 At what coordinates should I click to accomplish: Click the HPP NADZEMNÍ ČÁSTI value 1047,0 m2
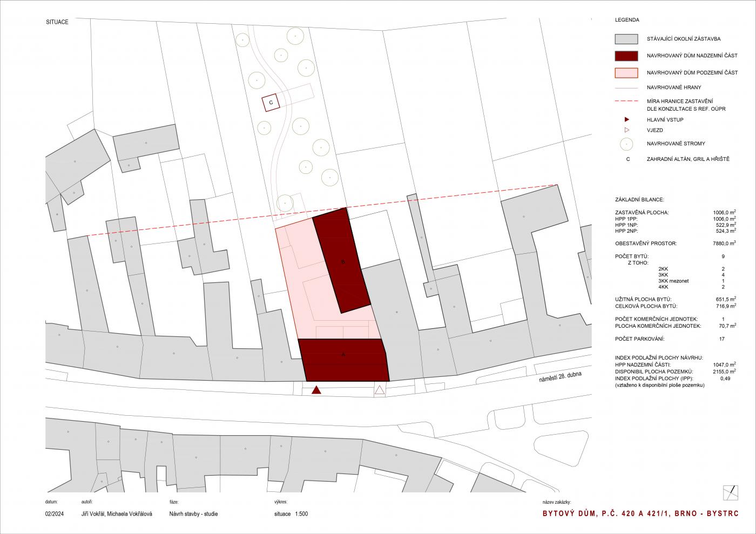tap(724, 364)
